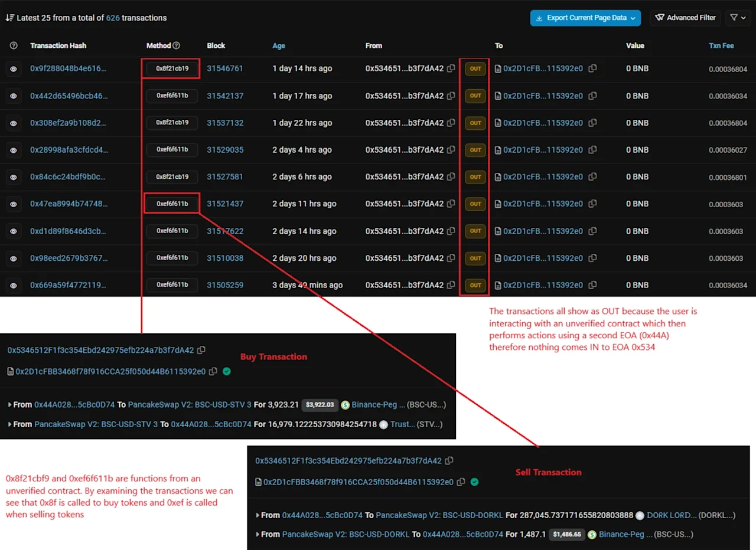The width and height of the screenshot is (756, 550).
Task: Expand transfer row for 287,045.73 DORK LORD
Action: click(258, 515)
